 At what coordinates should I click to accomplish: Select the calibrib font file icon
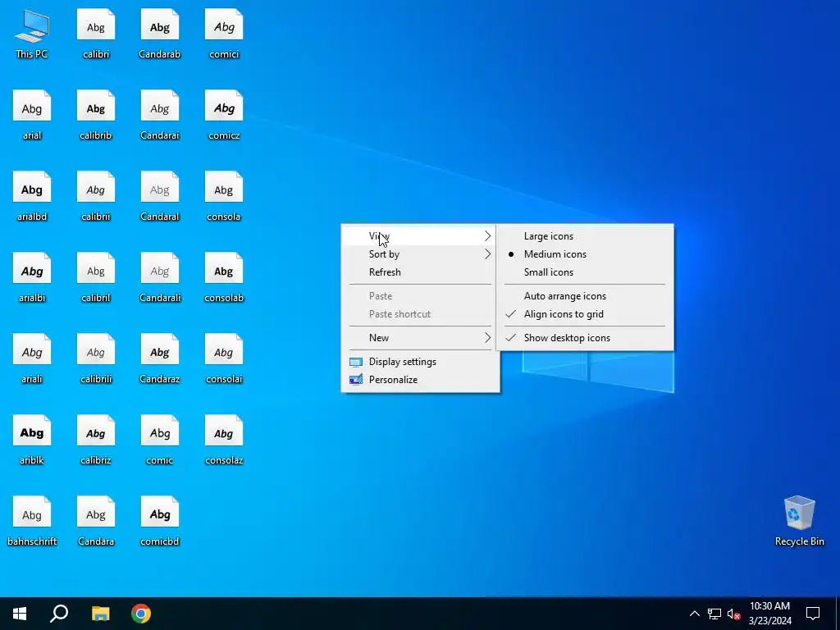(x=96, y=115)
